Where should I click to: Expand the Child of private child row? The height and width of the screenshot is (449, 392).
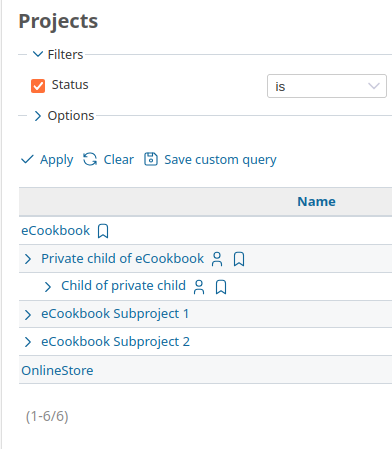click(x=48, y=287)
